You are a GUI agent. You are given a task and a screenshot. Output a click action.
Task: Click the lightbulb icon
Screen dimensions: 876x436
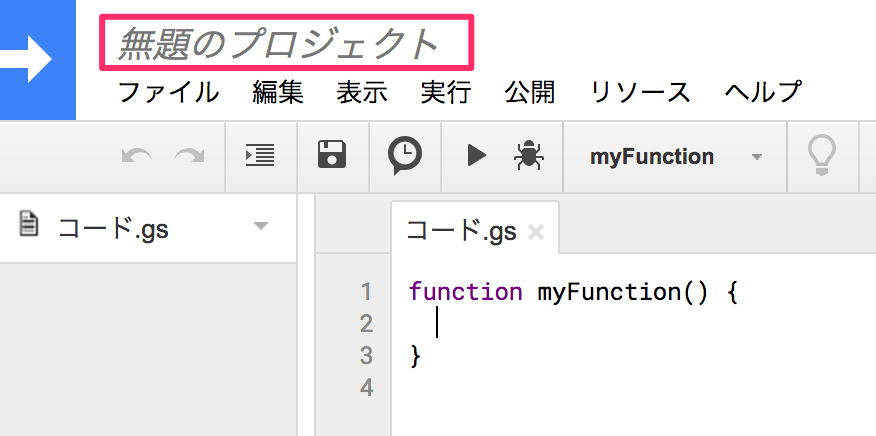[x=821, y=155]
